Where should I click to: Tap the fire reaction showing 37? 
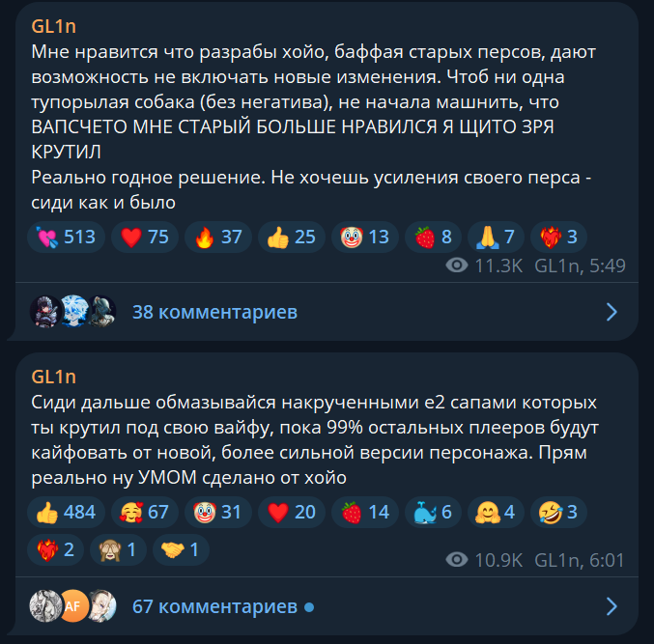[x=218, y=238]
